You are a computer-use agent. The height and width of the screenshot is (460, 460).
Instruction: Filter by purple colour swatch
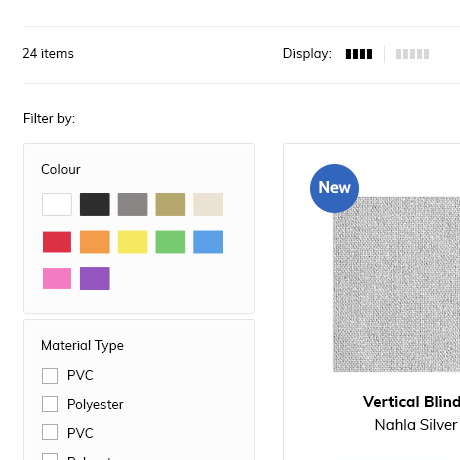[x=95, y=279]
